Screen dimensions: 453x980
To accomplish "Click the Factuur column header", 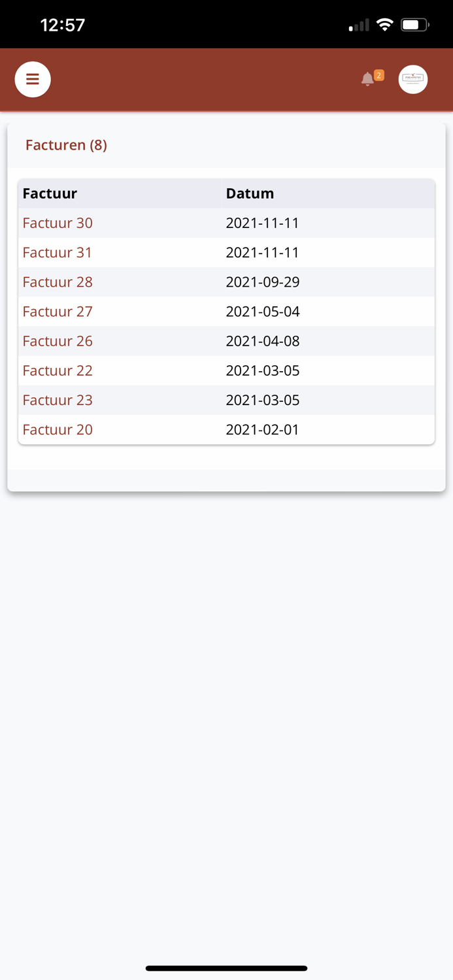I will (50, 193).
